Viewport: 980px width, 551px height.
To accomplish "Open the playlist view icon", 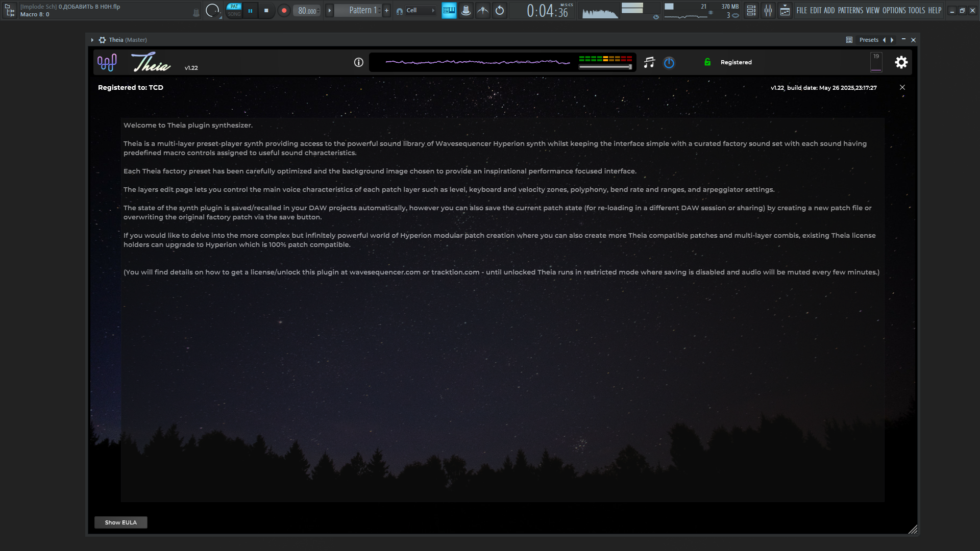I will click(x=751, y=10).
